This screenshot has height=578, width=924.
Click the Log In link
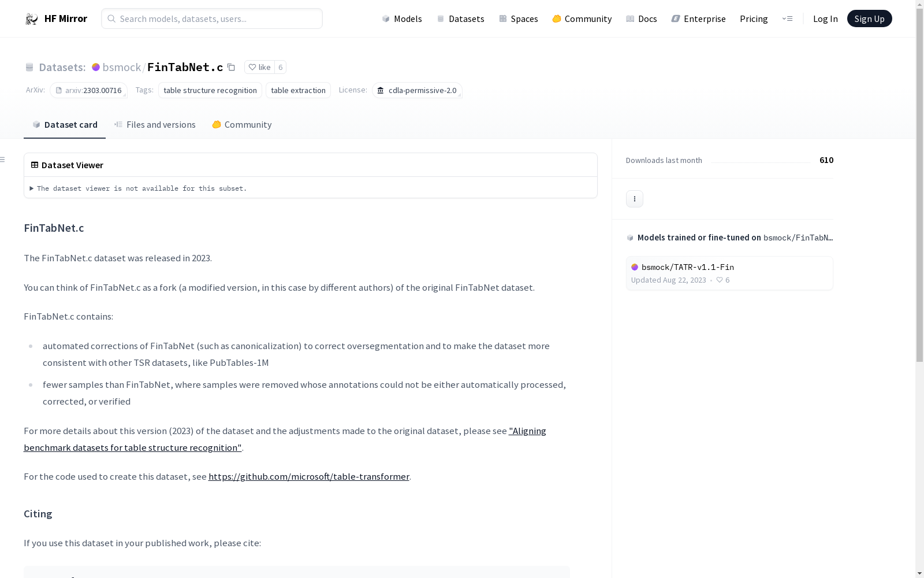coord(825,18)
